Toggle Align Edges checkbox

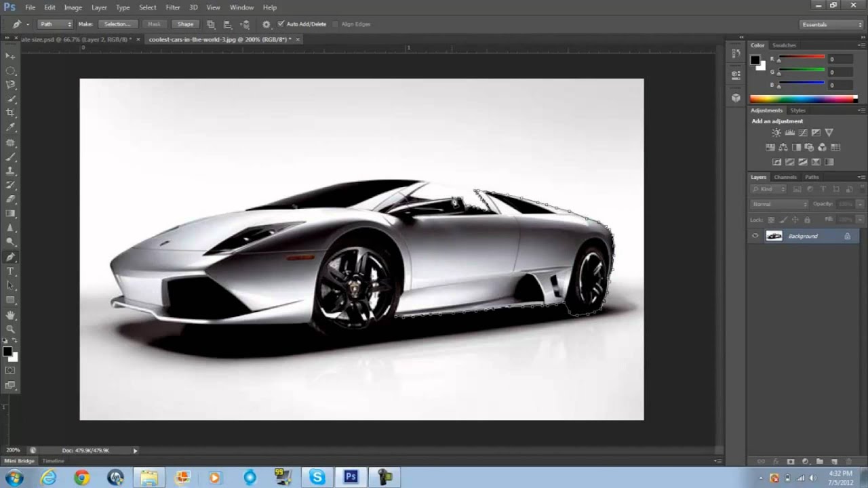click(335, 24)
